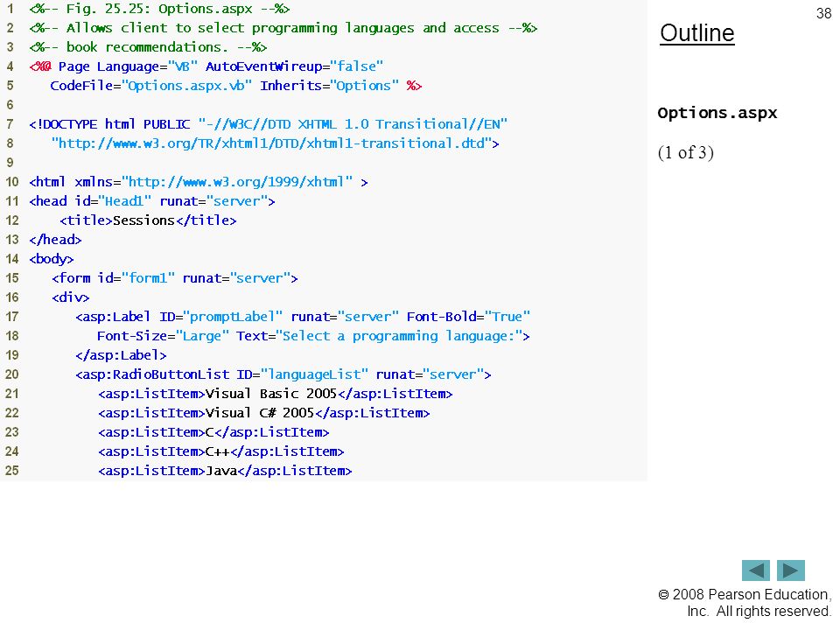Click the asp:RadioButtonList languageList line

283,374
